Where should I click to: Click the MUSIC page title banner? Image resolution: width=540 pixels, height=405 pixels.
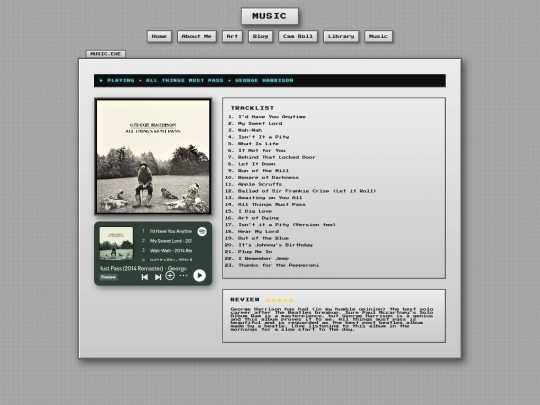pyautogui.click(x=270, y=16)
